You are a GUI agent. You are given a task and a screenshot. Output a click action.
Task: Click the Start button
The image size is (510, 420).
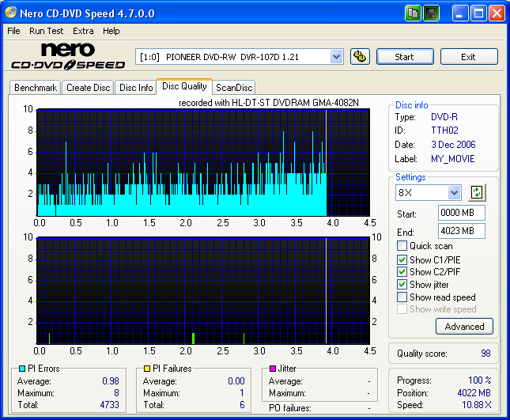coord(405,57)
